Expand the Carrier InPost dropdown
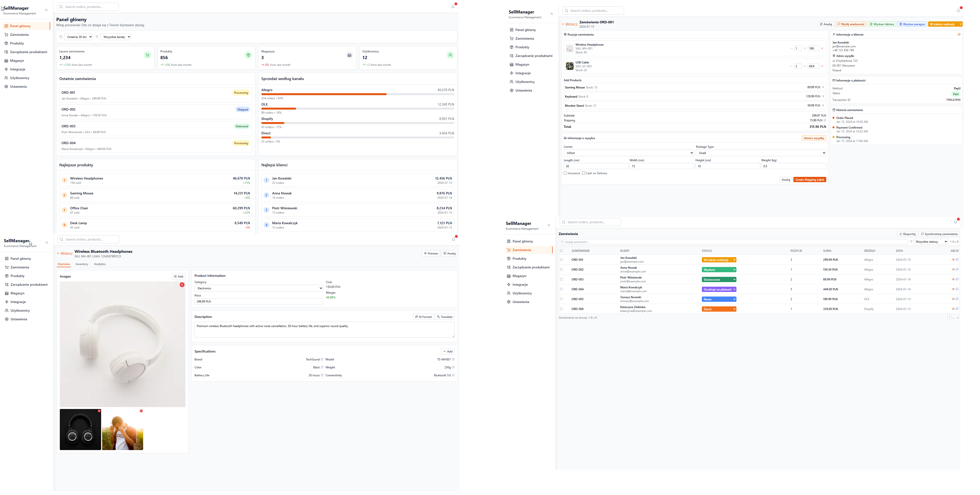This screenshot has width=980, height=495. click(x=629, y=153)
